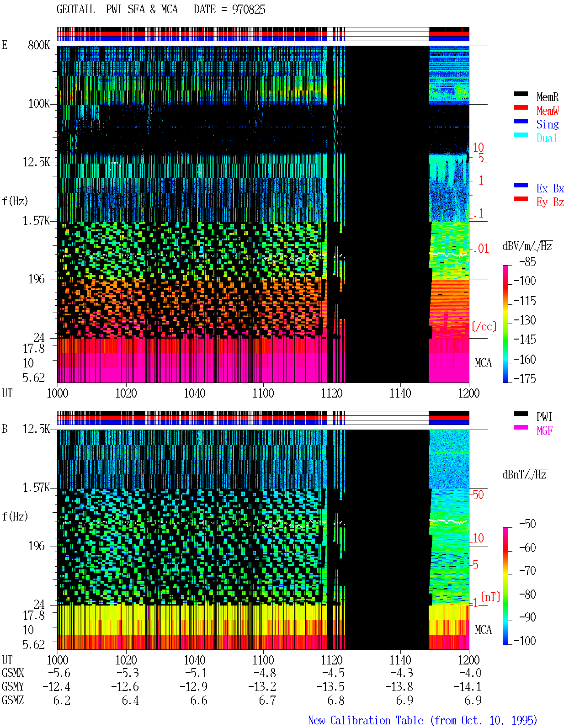
Task: Click the "-115" color bar value
Action: point(525,301)
